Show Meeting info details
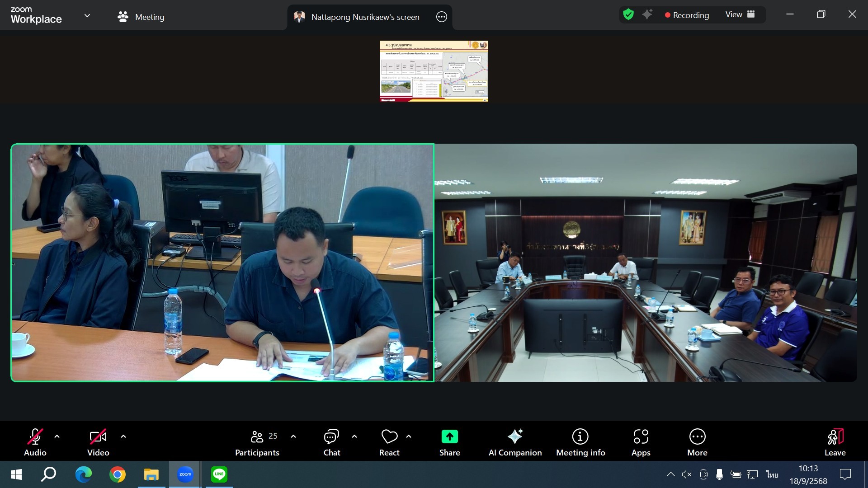This screenshot has width=868, height=488. (580, 442)
